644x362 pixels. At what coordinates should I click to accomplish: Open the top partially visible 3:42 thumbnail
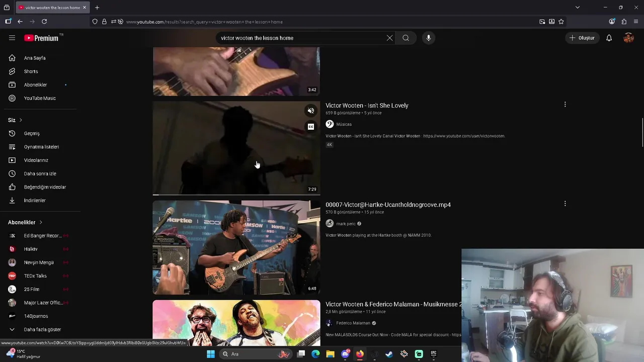[236, 71]
